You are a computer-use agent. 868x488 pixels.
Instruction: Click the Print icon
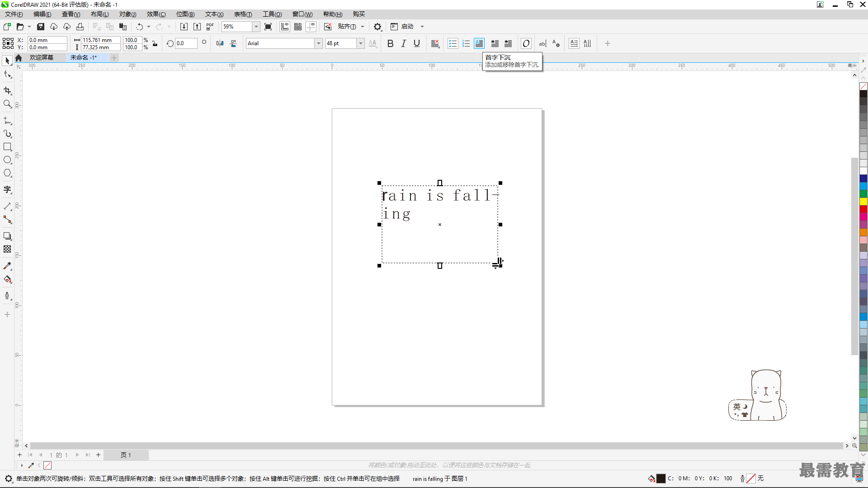point(80,27)
